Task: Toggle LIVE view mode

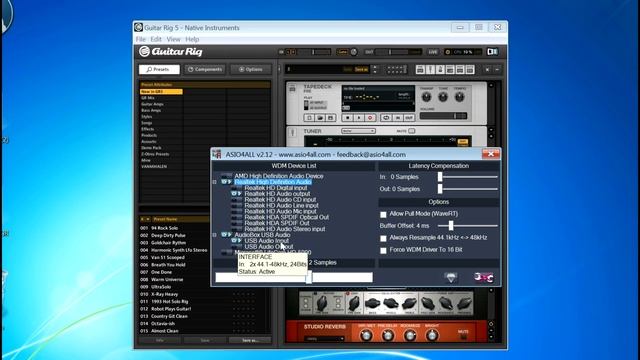Action: coord(433,52)
